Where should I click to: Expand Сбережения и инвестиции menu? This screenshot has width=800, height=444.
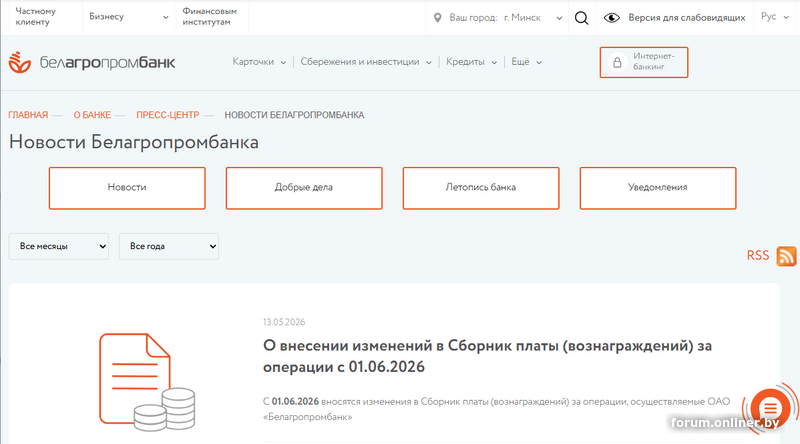tap(366, 62)
